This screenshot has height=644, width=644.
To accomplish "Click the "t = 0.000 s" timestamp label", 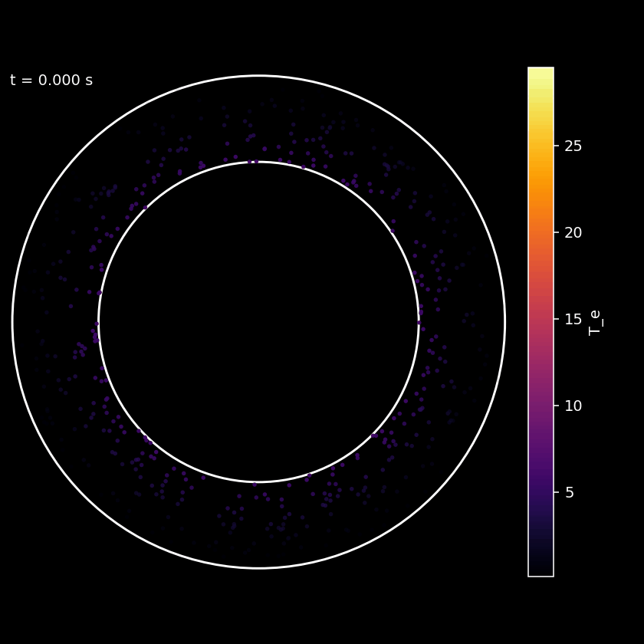I will click(x=51, y=80).
